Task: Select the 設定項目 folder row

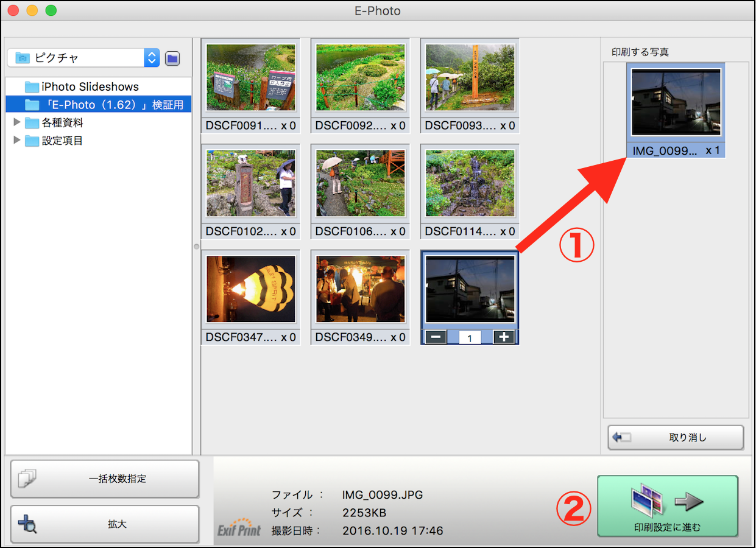Action: pos(98,141)
